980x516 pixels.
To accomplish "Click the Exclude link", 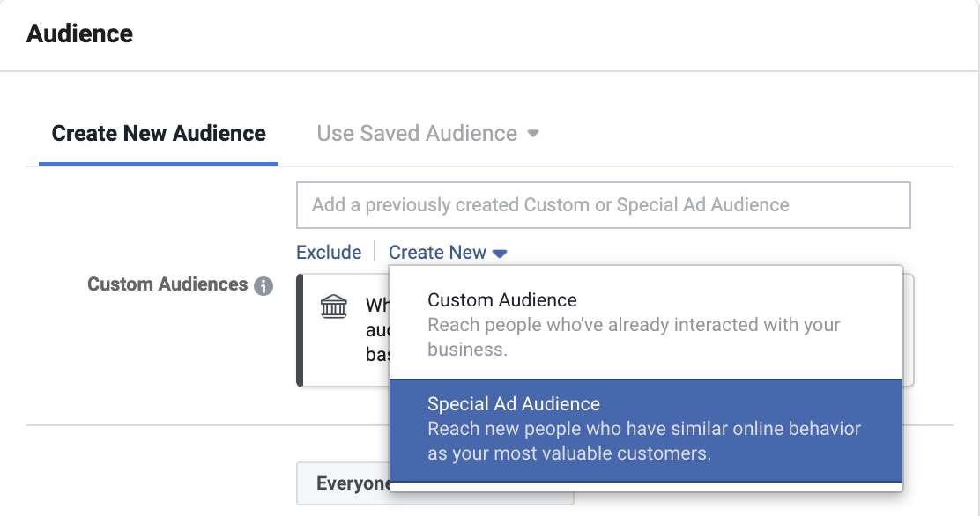I will [329, 253].
